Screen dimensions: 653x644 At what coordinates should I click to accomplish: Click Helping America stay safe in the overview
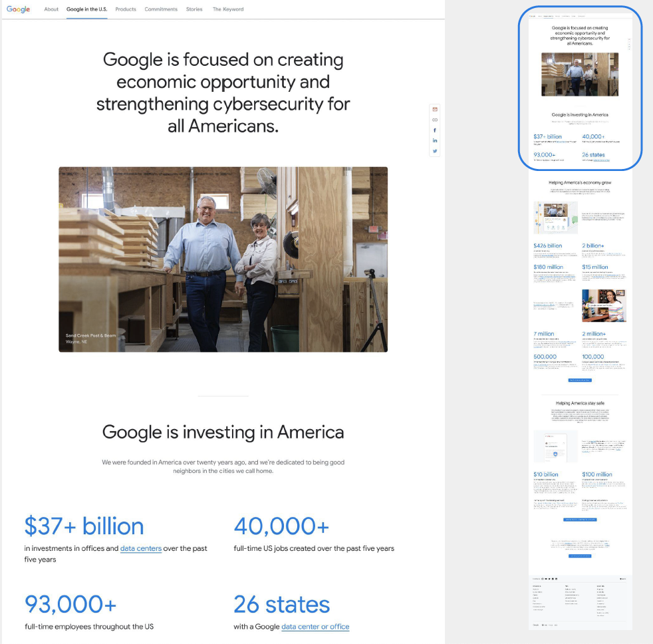(580, 403)
